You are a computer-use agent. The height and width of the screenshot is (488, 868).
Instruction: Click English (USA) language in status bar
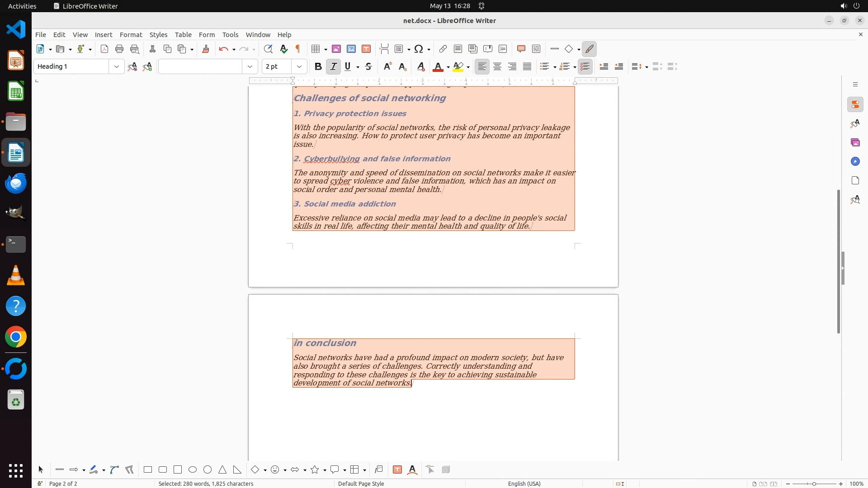click(x=524, y=483)
